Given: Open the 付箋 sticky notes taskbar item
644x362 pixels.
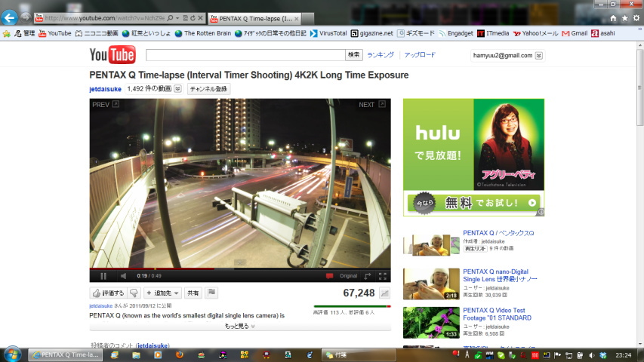Looking at the screenshot, I should 358,355.
